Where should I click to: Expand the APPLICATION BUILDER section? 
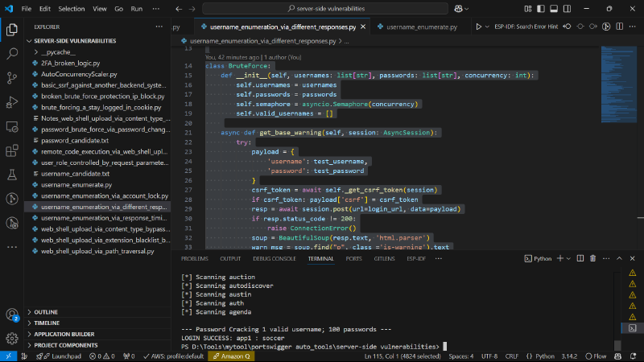(x=64, y=335)
